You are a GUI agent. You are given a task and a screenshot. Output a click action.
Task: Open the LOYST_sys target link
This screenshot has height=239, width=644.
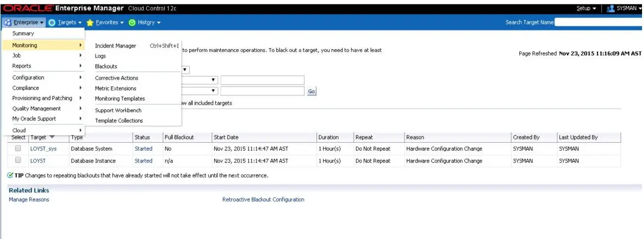[43, 149]
